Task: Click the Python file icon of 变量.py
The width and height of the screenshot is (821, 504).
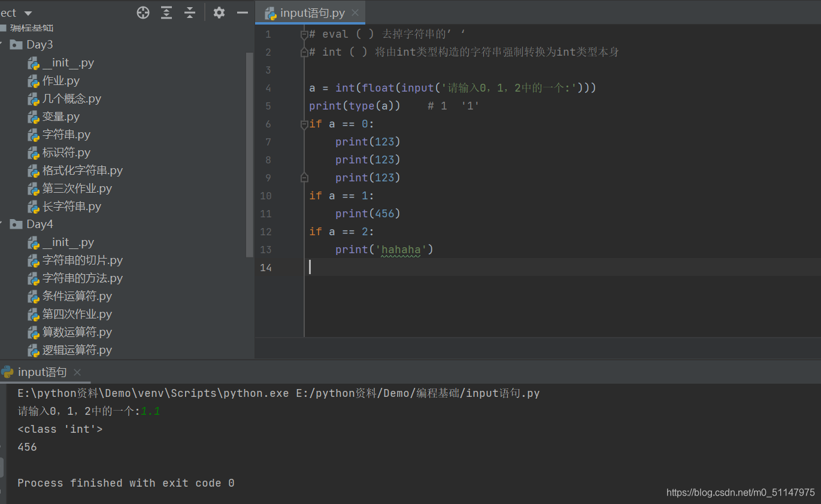Action: coord(34,117)
